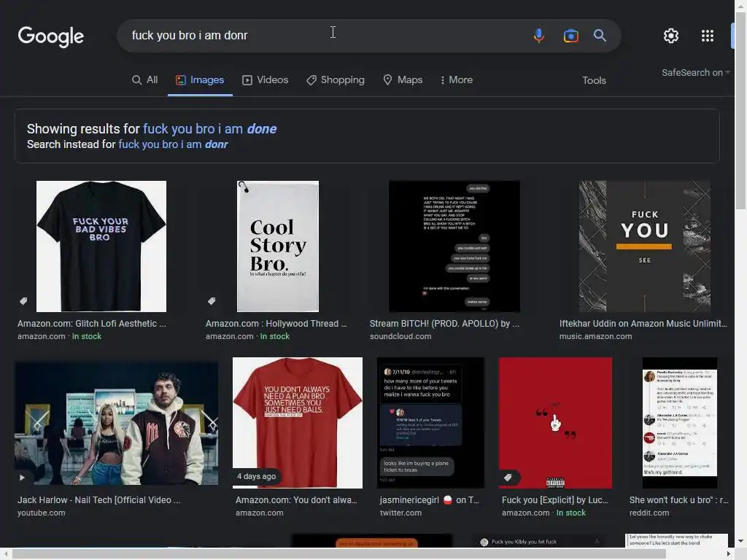Screen dimensions: 747x560
Task: Open the jasminericegirl tweet screenshot image
Action: [x=430, y=423]
